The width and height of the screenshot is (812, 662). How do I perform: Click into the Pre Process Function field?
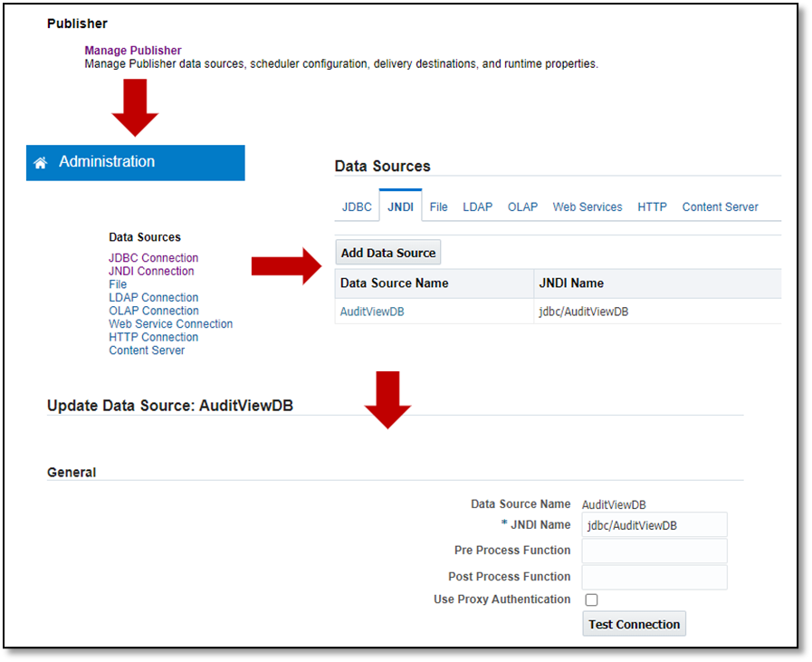pyautogui.click(x=654, y=551)
